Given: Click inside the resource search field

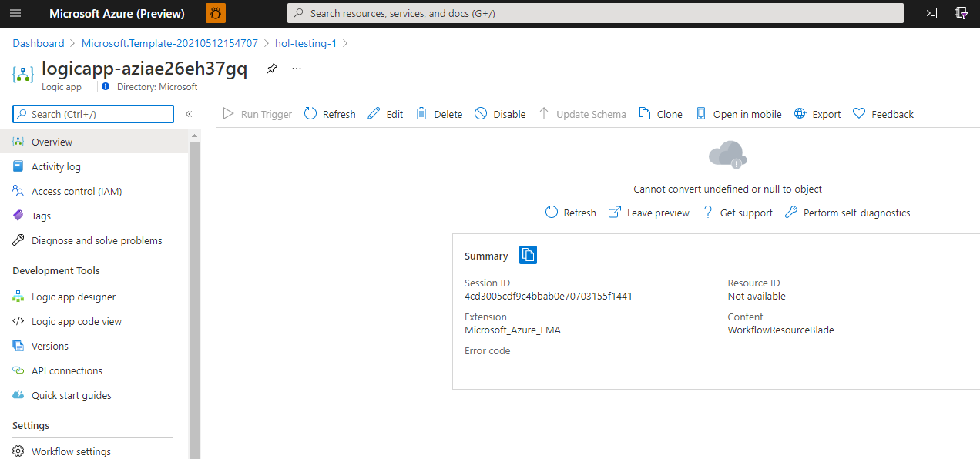Looking at the screenshot, I should [x=539, y=13].
